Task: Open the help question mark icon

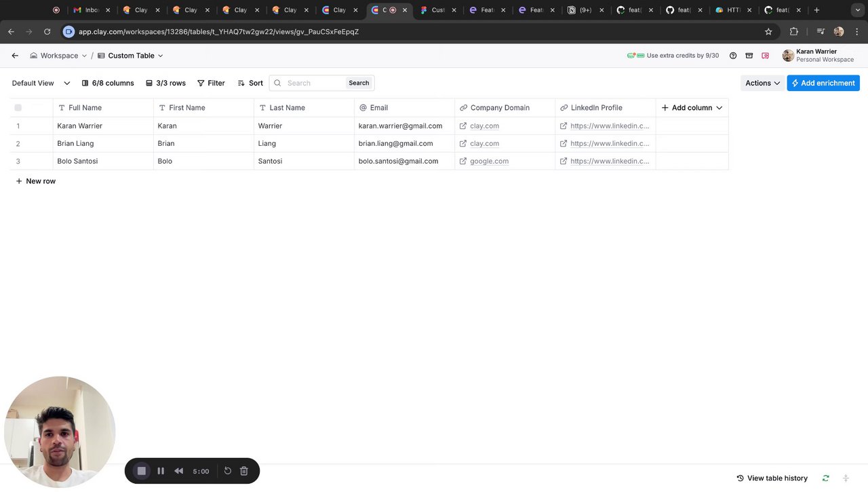Action: click(733, 56)
